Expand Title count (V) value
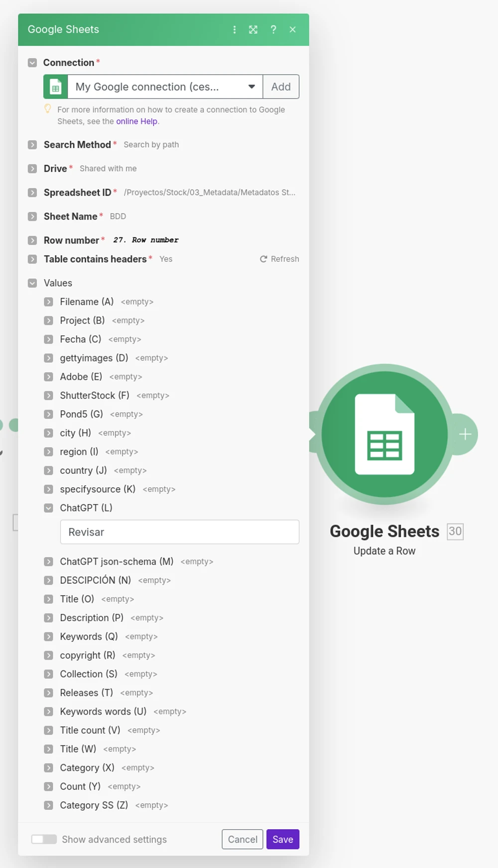Image resolution: width=498 pixels, height=868 pixels. coord(48,731)
